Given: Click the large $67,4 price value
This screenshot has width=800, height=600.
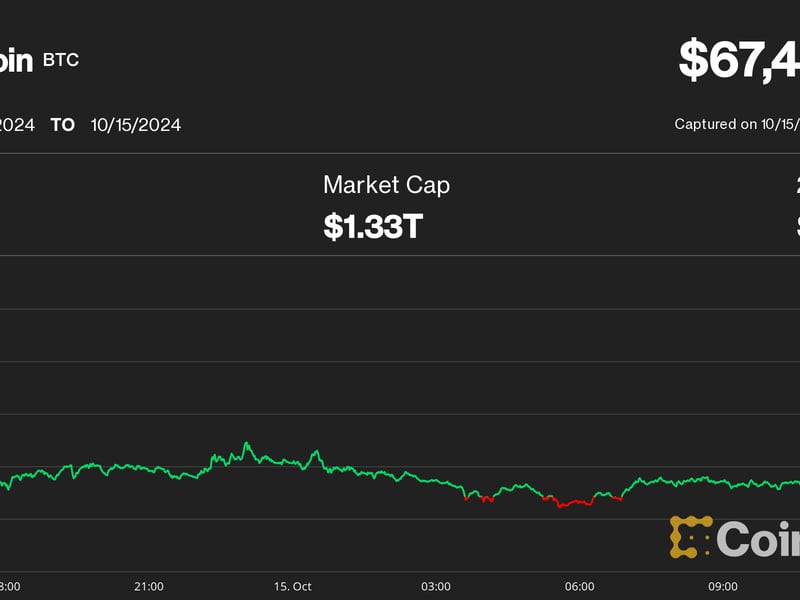Looking at the screenshot, I should click(738, 60).
